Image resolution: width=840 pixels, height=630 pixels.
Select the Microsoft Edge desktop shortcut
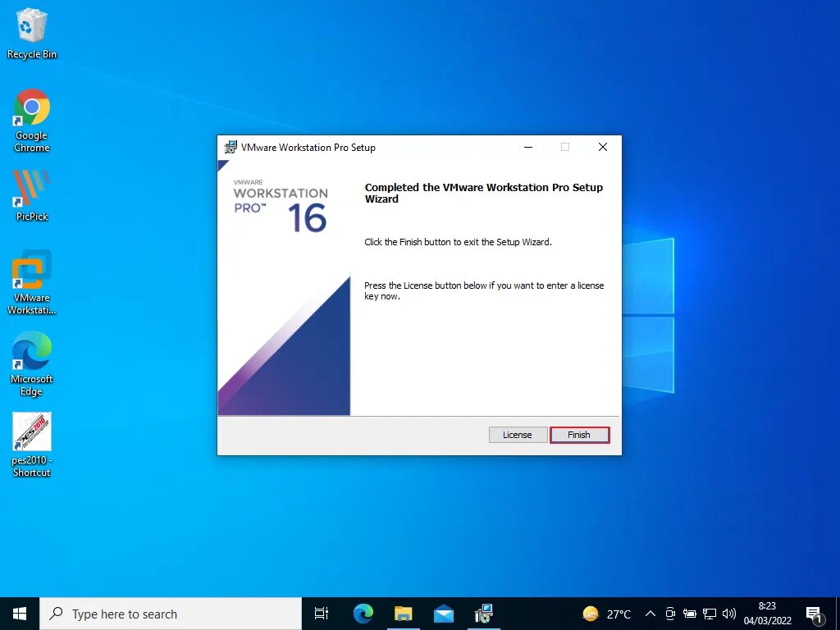[x=32, y=363]
